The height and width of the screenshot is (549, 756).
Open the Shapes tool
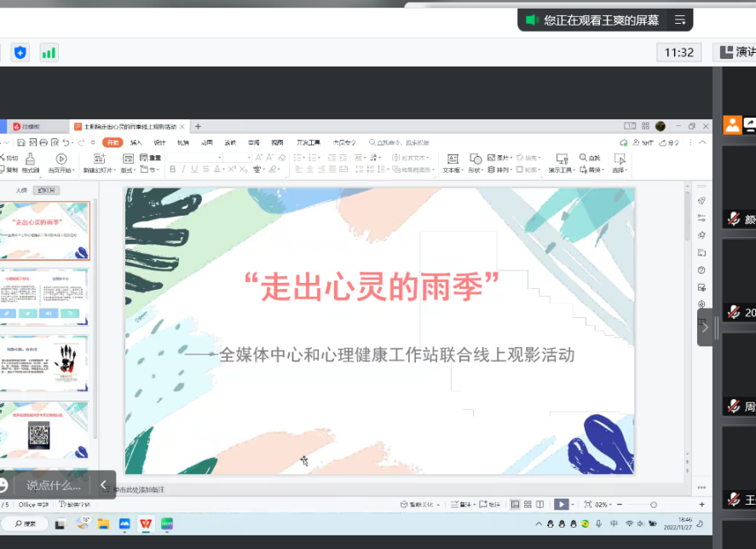(476, 159)
